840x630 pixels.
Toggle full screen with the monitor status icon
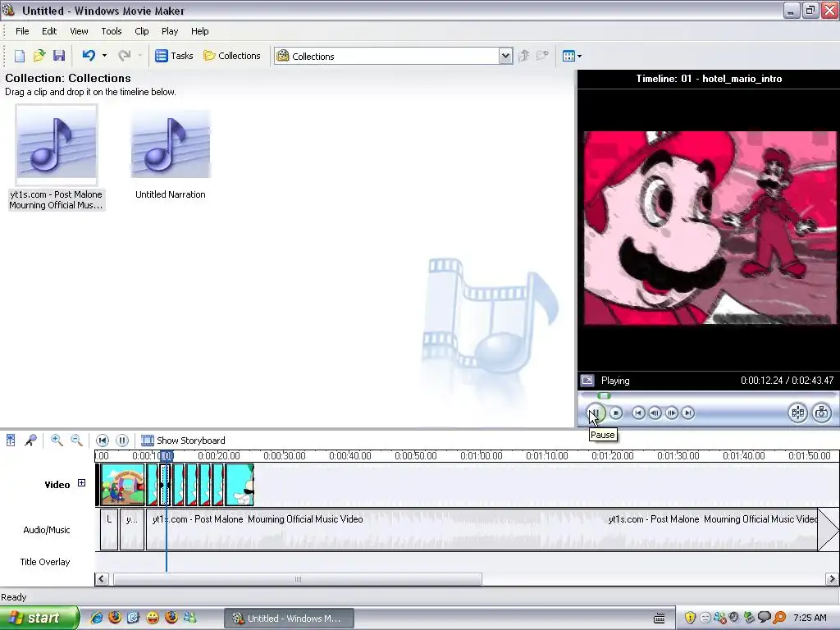click(x=587, y=381)
